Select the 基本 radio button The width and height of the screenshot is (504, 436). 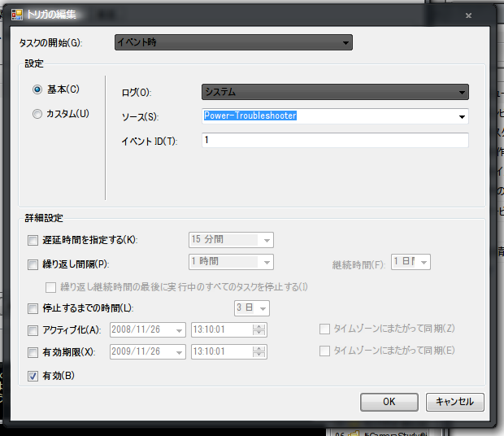coord(37,89)
